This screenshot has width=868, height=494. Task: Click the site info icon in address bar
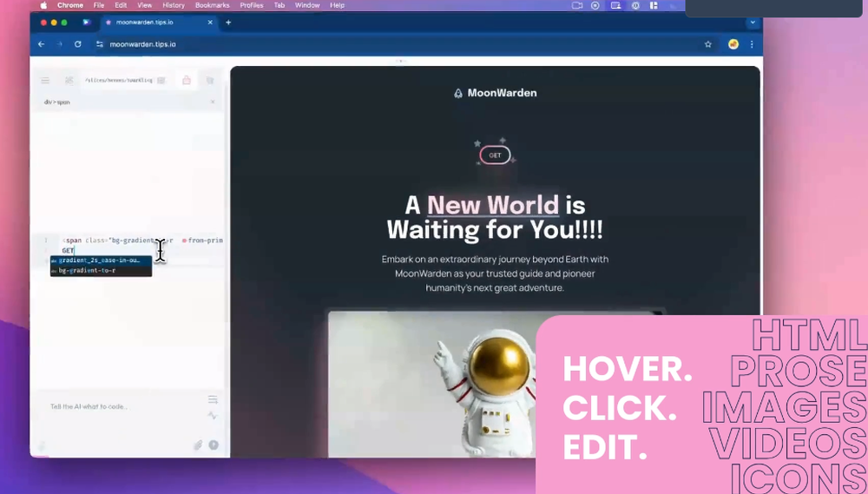(100, 44)
